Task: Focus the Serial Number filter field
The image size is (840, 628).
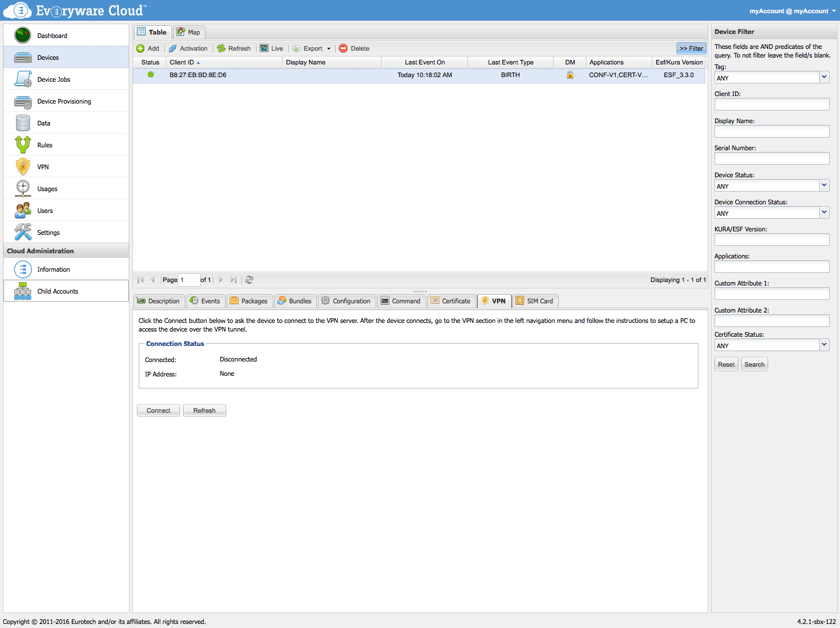Action: click(772, 158)
